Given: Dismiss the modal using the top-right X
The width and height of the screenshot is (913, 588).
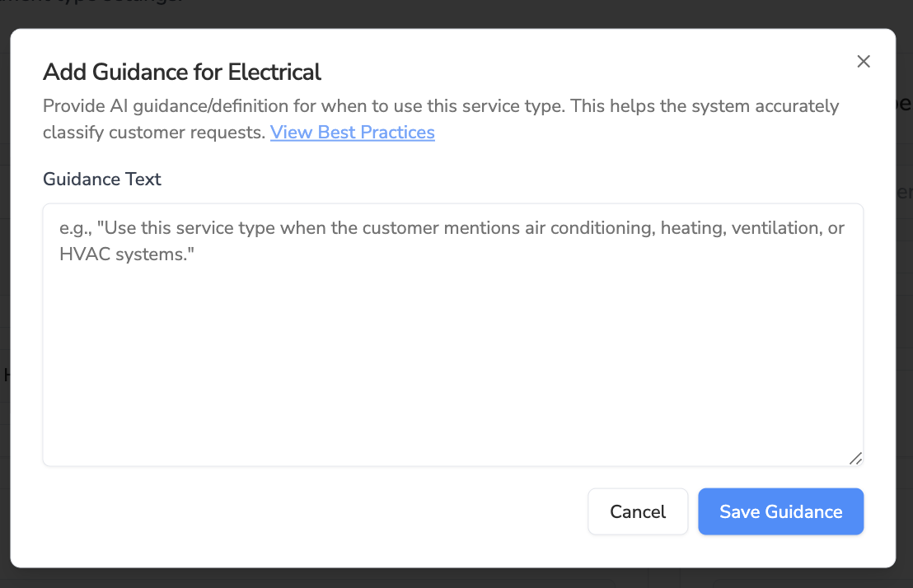Looking at the screenshot, I should click(864, 61).
